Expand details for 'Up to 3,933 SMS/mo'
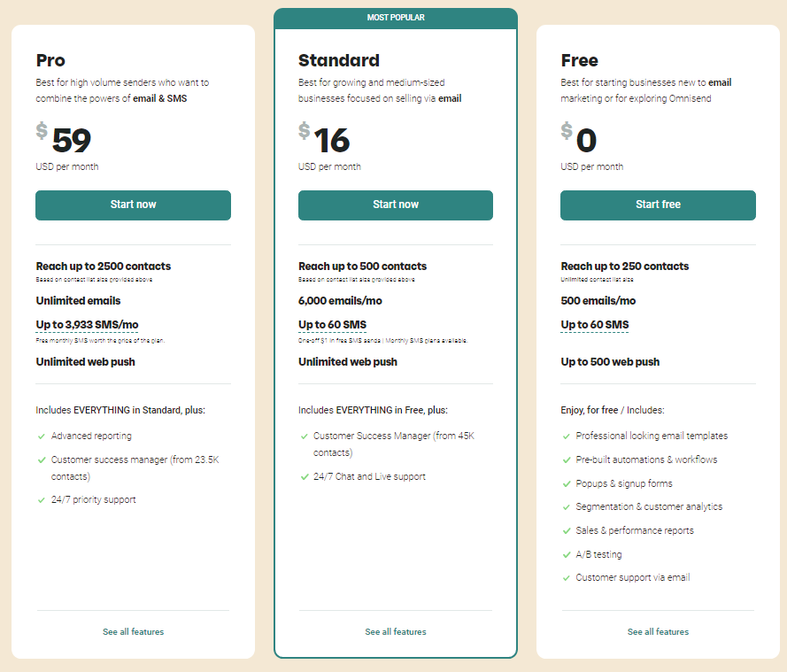Image resolution: width=787 pixels, height=672 pixels. pos(86,326)
